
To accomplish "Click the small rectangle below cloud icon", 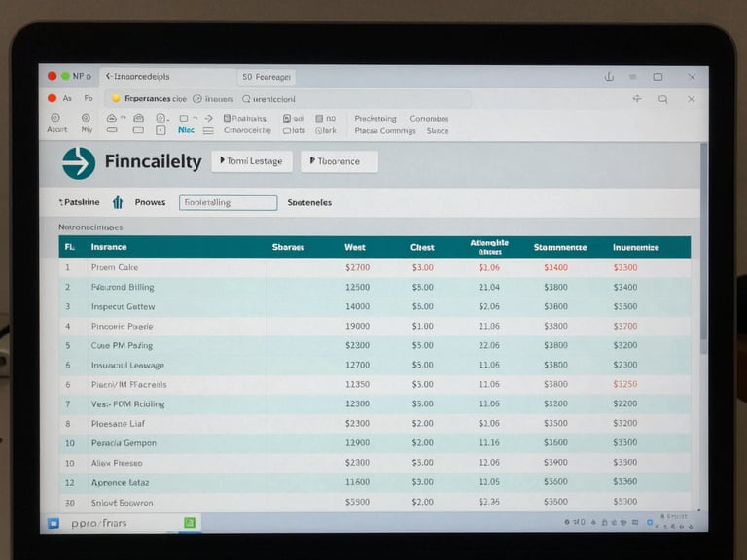I will click(112, 130).
